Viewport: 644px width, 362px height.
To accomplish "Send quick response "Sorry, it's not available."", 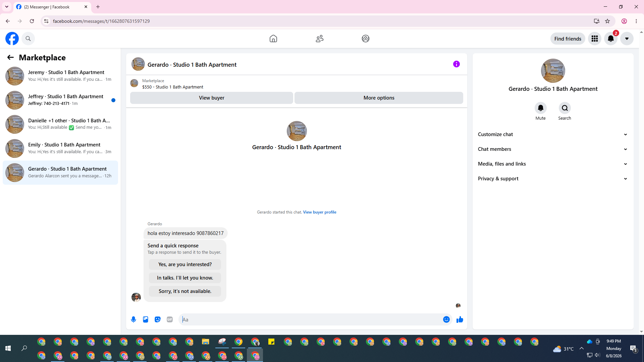I will point(185,291).
